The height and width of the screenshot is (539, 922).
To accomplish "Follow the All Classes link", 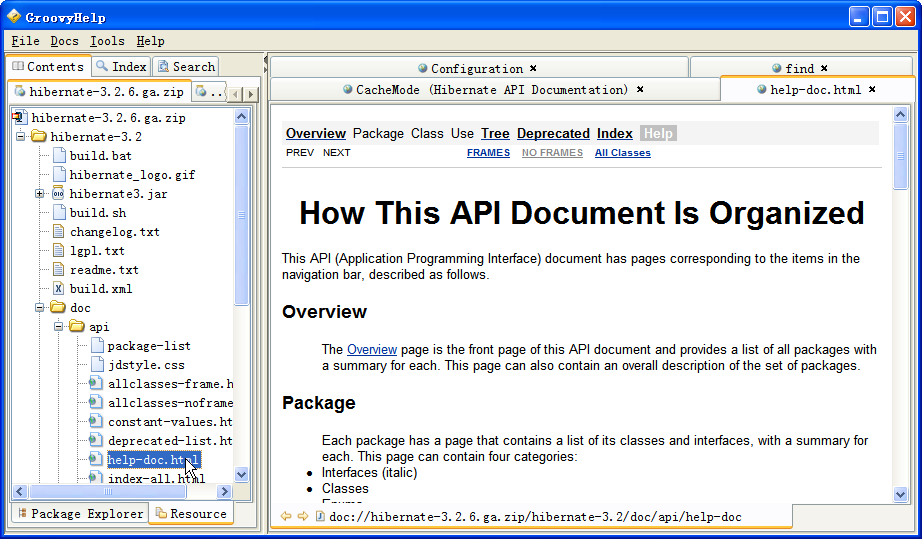I will [622, 153].
